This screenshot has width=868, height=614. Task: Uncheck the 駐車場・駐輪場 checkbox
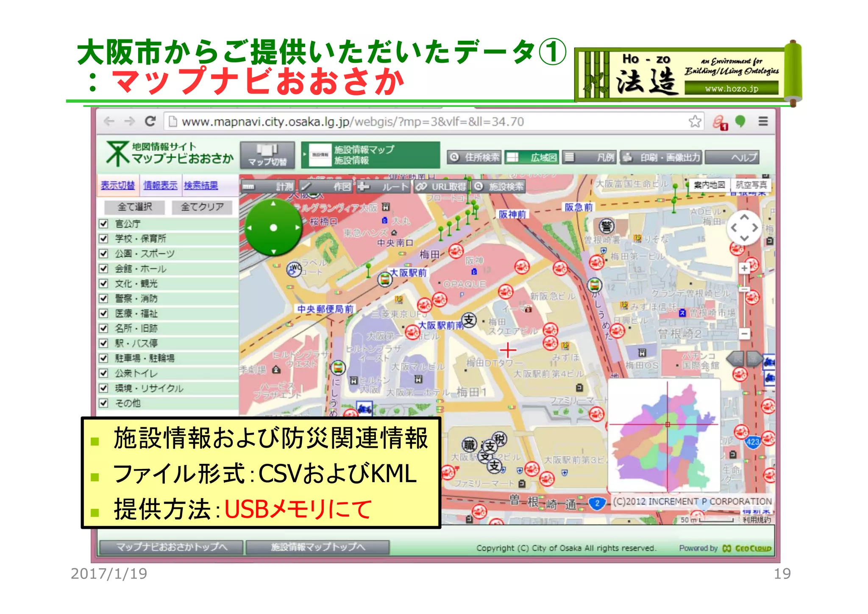pos(103,358)
